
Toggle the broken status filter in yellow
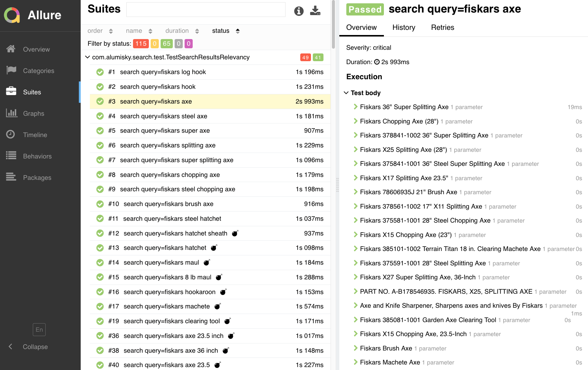point(155,44)
